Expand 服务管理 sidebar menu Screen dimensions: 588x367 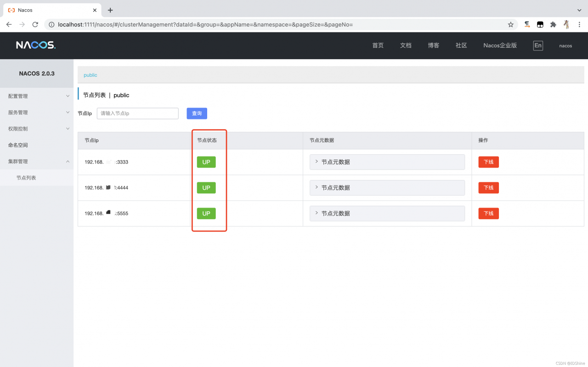point(37,113)
